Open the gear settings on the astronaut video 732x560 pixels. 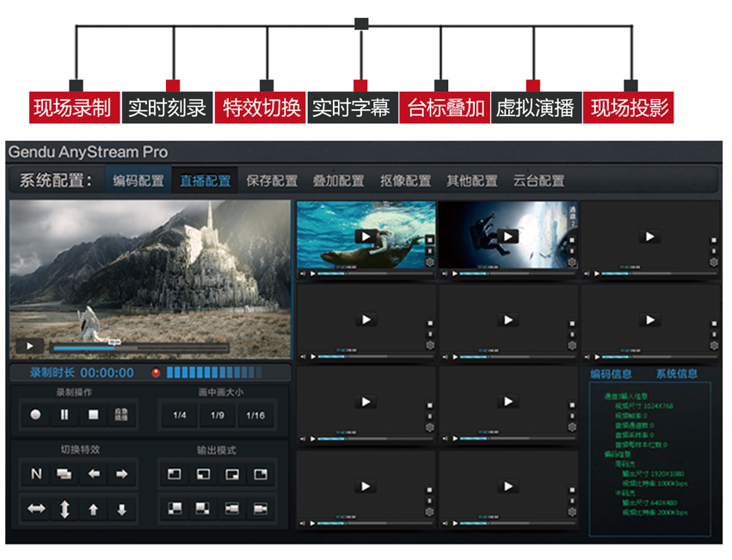572,262
